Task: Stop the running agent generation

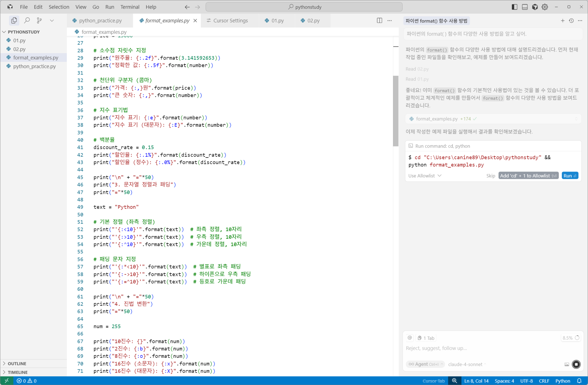Action: 576,364
